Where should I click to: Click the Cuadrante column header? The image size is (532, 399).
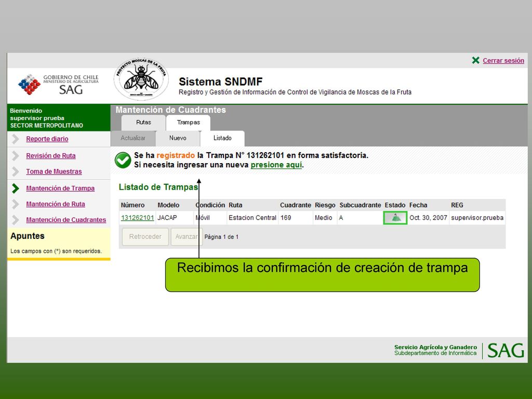(296, 205)
